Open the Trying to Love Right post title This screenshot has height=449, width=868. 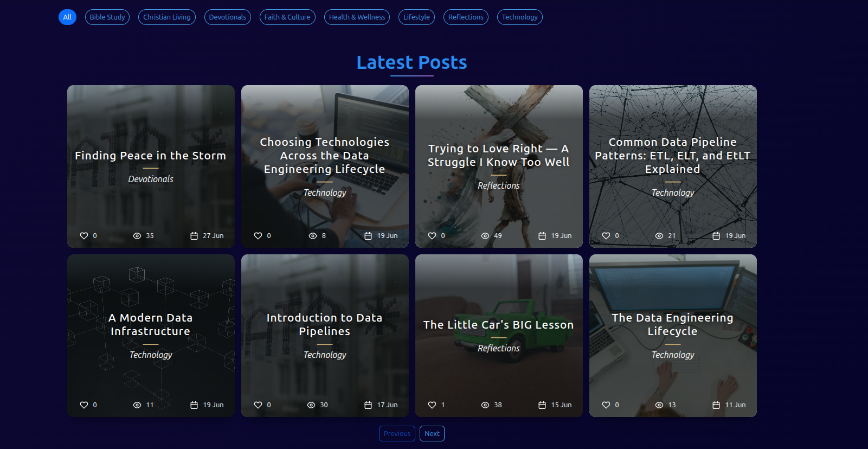(x=499, y=156)
